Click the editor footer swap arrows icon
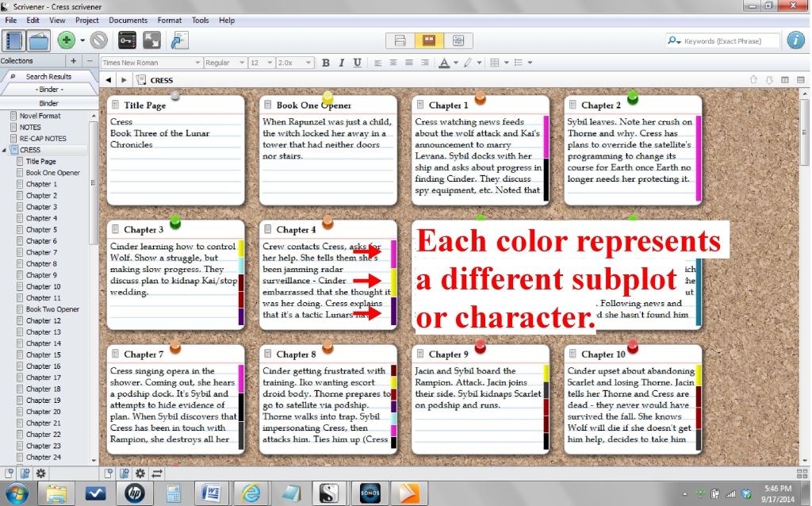 click(x=157, y=473)
